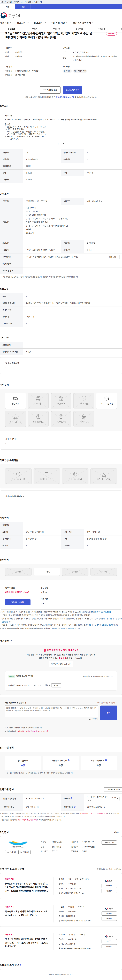
Task: Select the 차량유지비 benefit icon
Action: pos(61,401)
